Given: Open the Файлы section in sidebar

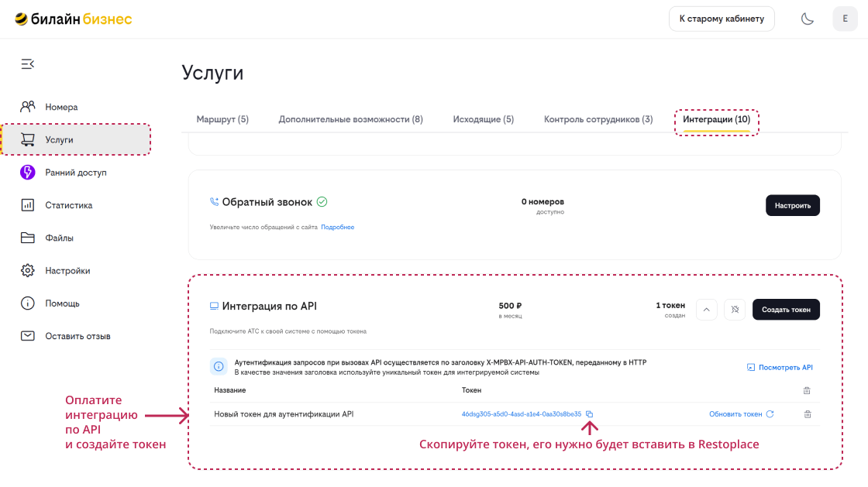Looking at the screenshot, I should [59, 238].
